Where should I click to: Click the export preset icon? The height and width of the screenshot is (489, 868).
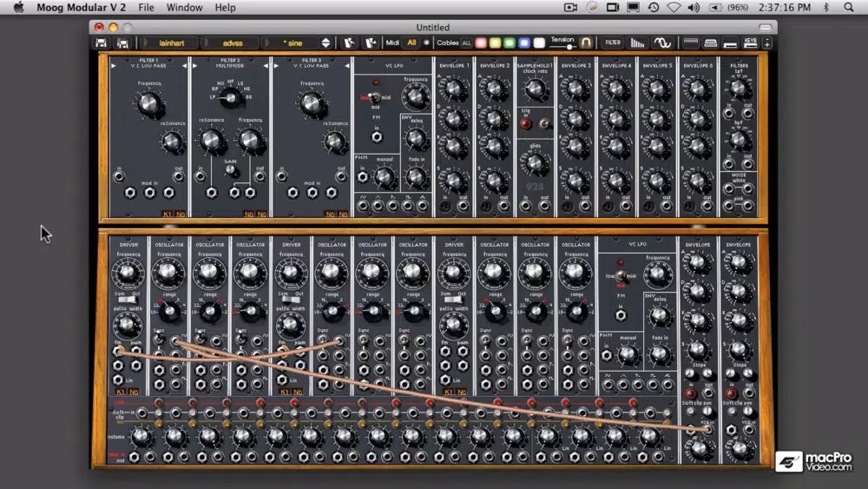[370, 43]
